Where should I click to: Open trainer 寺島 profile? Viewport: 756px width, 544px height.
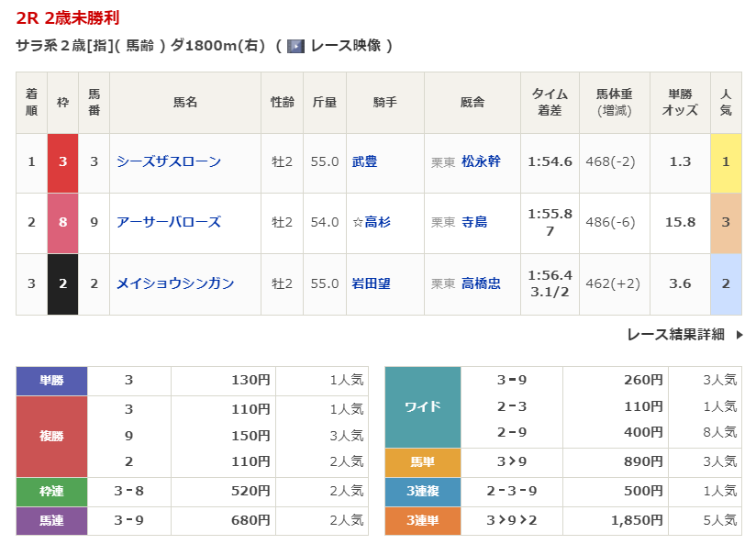point(474,222)
